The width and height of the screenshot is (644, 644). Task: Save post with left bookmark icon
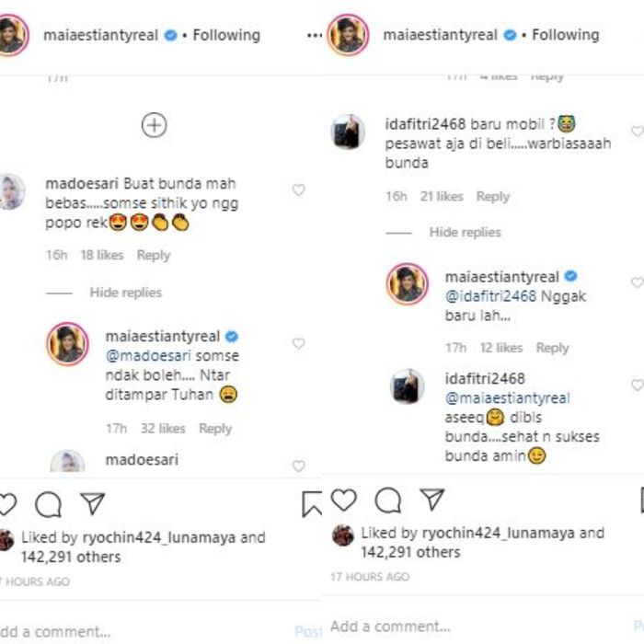(312, 503)
